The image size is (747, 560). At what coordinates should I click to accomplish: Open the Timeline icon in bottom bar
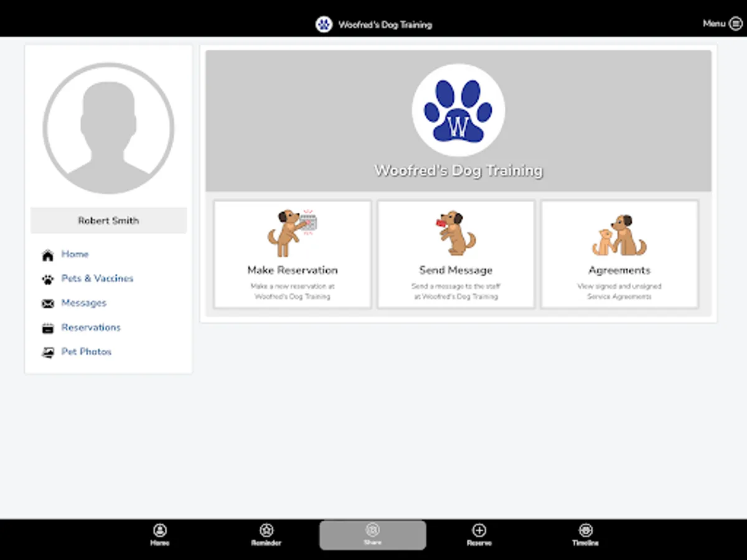[x=585, y=530]
